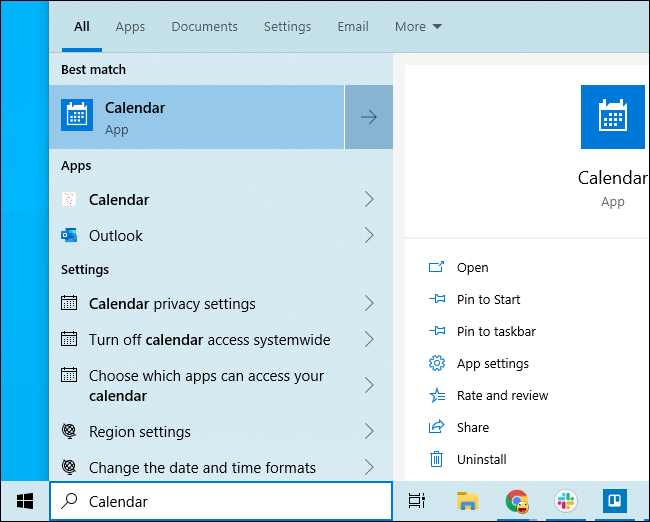Screen dimensions: 650x522
Task: Switch to the Documents search tab
Action: (x=204, y=27)
